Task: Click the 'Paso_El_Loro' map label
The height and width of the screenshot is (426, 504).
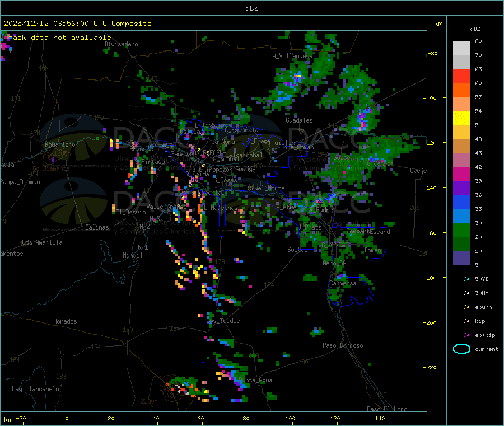Action: tap(387, 409)
